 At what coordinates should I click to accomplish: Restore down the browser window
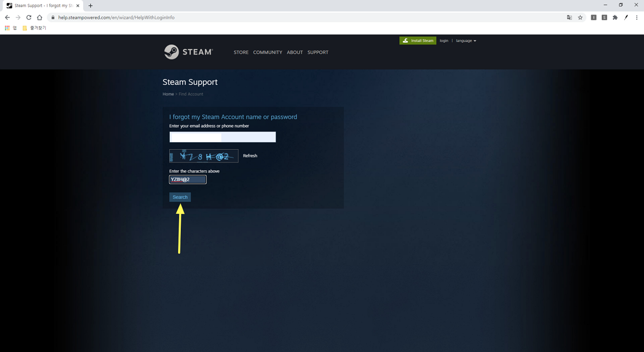[x=621, y=5]
